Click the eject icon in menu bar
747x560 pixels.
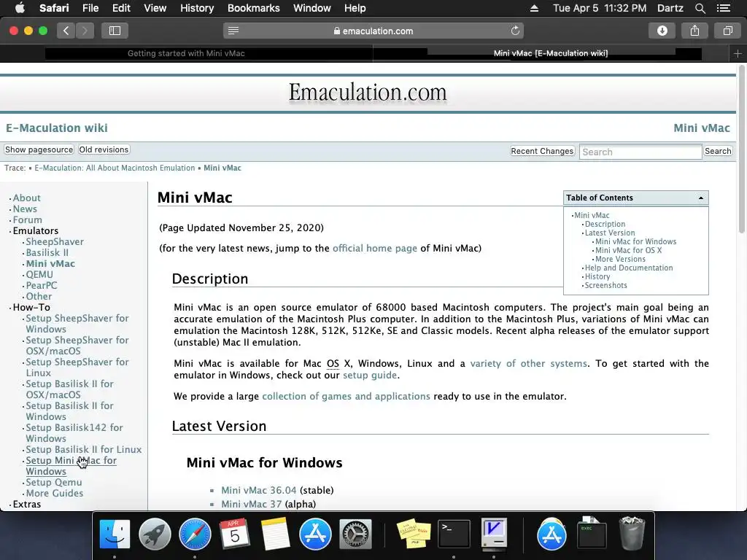click(x=534, y=8)
